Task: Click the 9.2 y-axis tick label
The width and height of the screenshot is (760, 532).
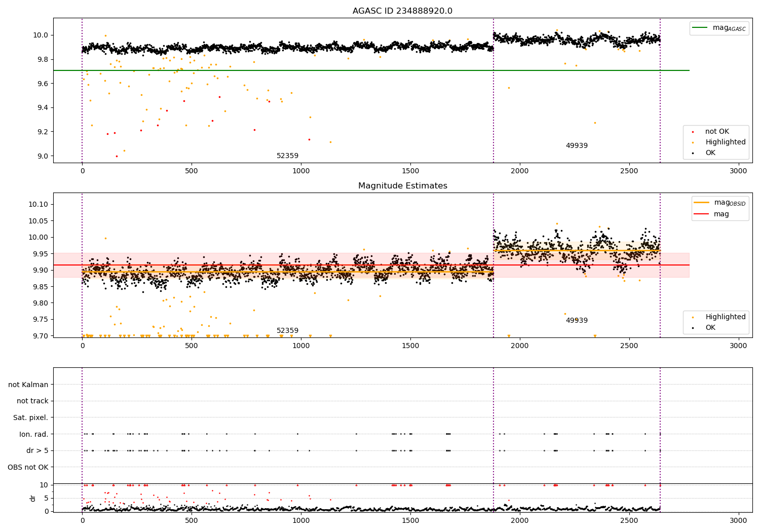Action: click(43, 132)
